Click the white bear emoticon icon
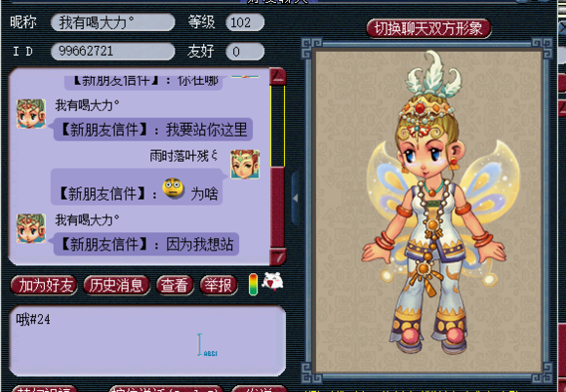The width and height of the screenshot is (566, 392). click(272, 282)
